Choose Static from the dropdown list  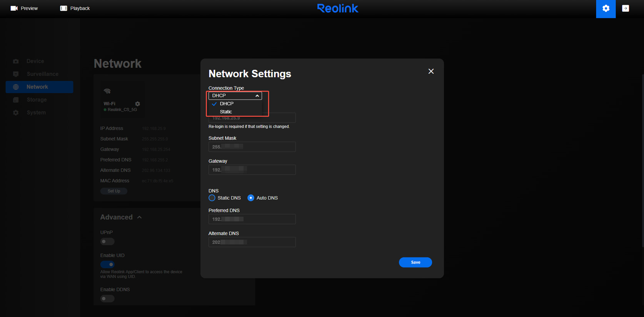tap(235, 112)
